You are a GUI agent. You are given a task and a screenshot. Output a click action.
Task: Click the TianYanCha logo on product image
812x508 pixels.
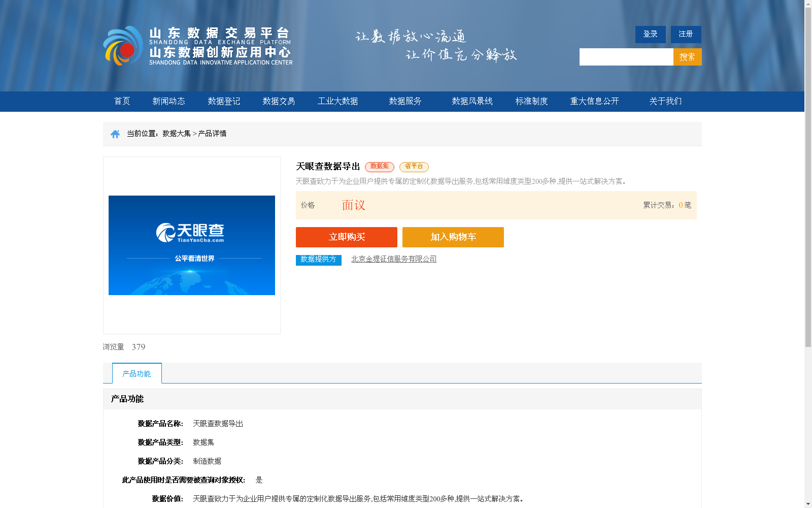coord(191,233)
